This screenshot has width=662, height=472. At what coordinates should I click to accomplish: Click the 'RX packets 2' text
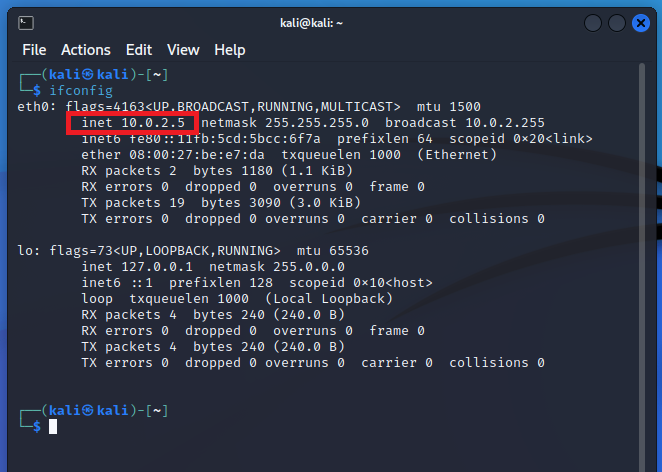129,171
